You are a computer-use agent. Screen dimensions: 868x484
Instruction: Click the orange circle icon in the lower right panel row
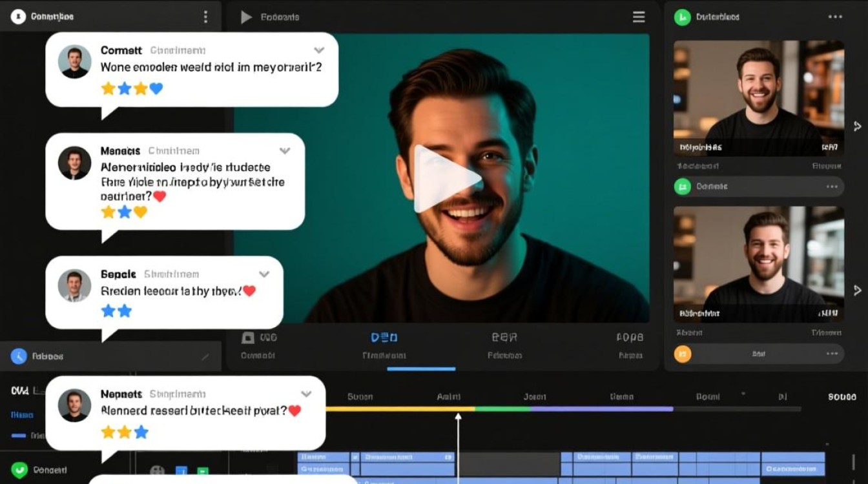tap(683, 354)
